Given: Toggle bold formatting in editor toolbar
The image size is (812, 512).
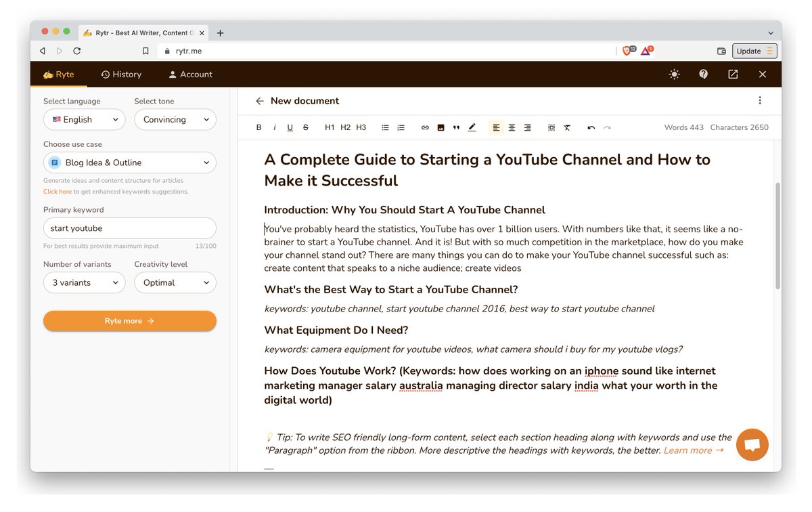Looking at the screenshot, I should 258,127.
